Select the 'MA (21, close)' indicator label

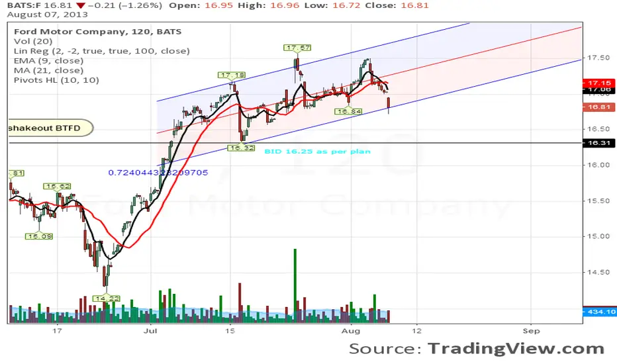(49, 70)
